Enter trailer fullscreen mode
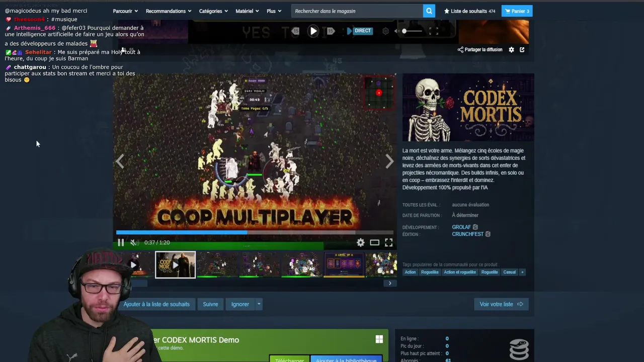This screenshot has height=362, width=644. tap(389, 242)
